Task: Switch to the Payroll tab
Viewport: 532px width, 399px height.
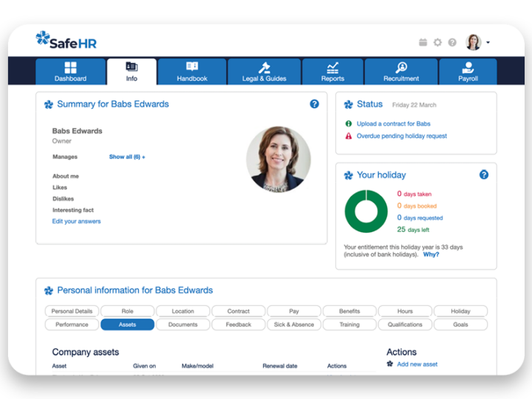Action: pos(468,72)
